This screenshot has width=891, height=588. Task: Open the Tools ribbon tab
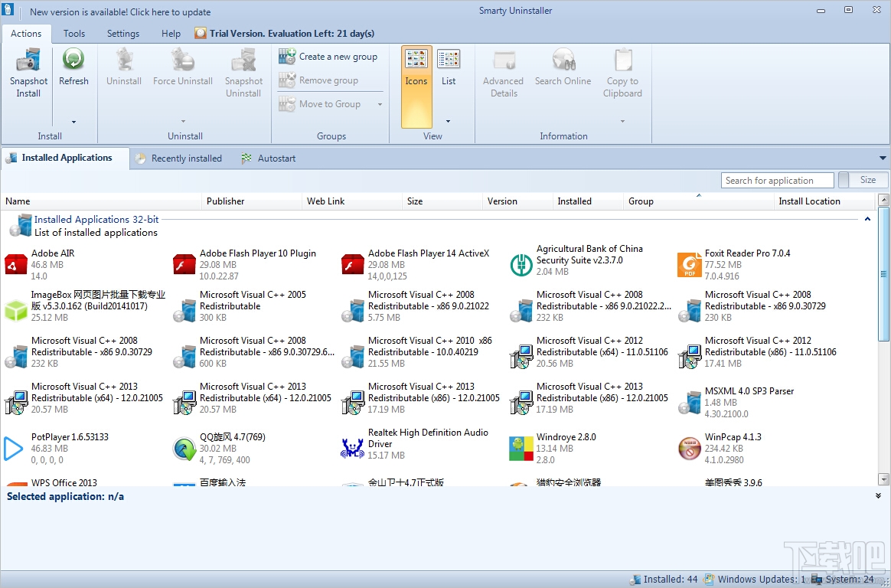tap(74, 34)
